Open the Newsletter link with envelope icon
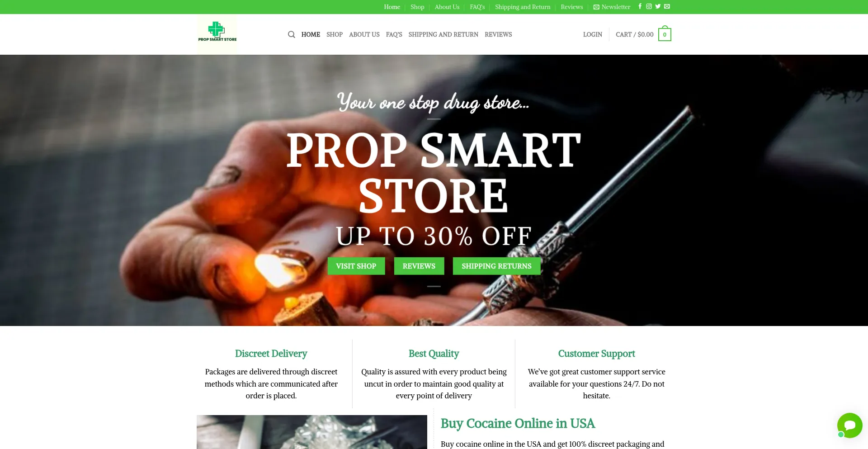The image size is (868, 449). pos(612,7)
